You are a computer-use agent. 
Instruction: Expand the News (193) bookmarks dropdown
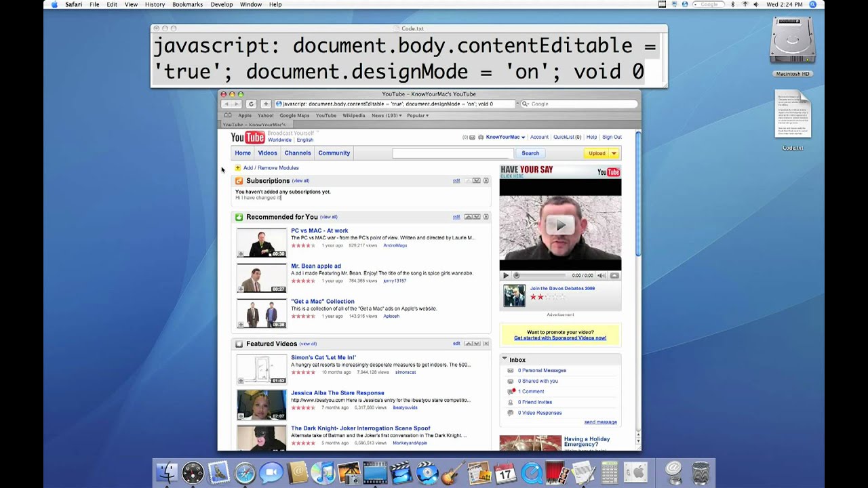click(x=387, y=115)
